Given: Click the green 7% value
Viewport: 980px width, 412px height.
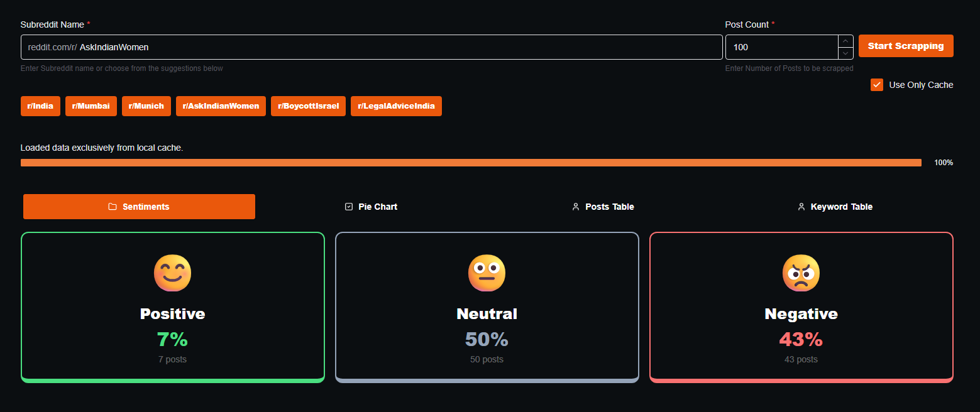Looking at the screenshot, I should pos(172,340).
